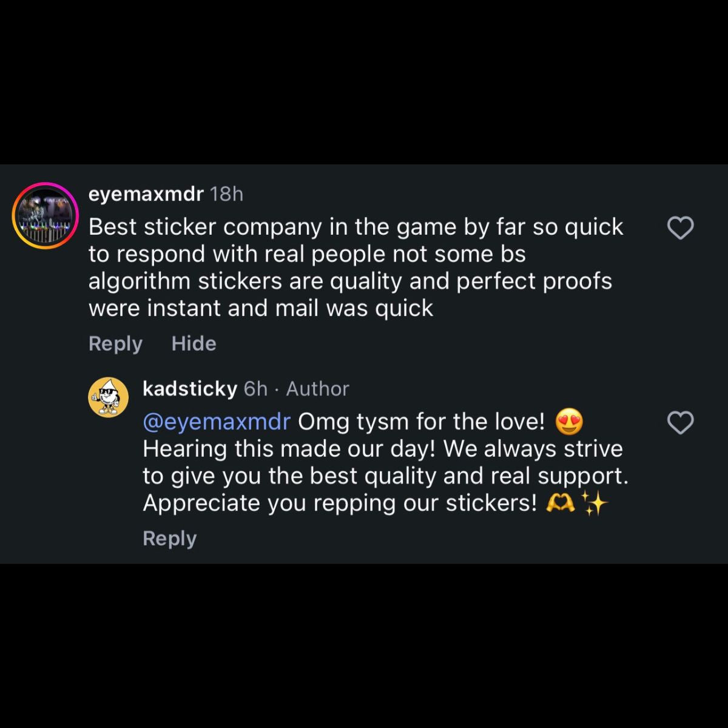This screenshot has width=728, height=728.
Task: Reply to kadsticky's response
Action: [x=169, y=539]
